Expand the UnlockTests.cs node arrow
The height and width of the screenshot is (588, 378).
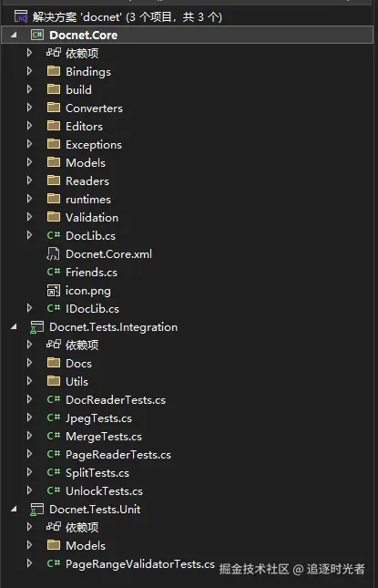(x=29, y=490)
